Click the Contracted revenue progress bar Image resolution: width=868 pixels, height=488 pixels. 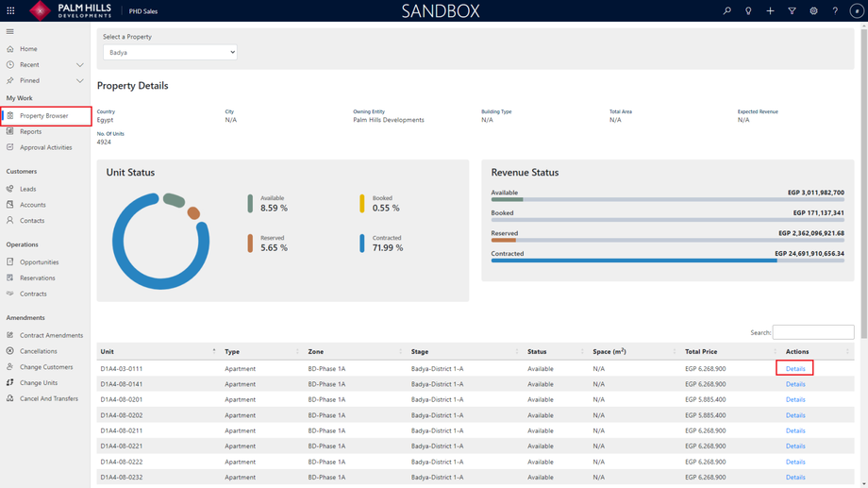pos(667,261)
